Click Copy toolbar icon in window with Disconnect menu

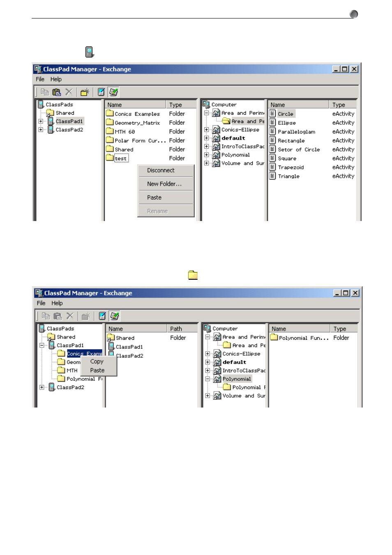coord(45,92)
